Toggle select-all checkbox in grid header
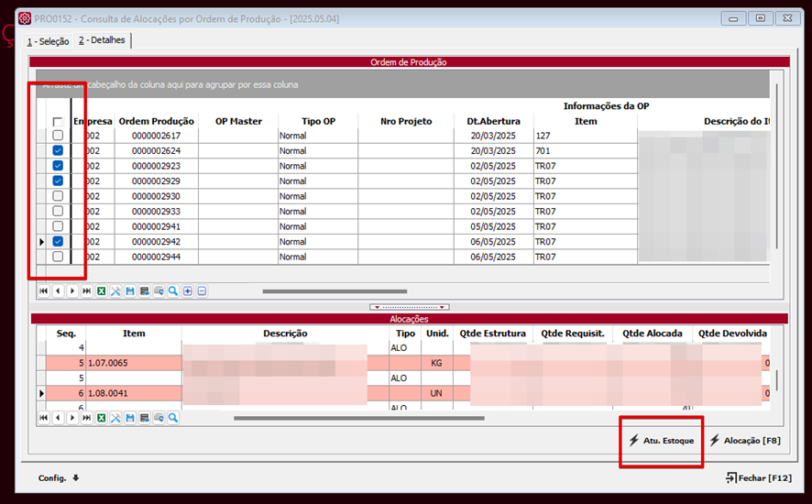The width and height of the screenshot is (812, 504). coord(58,122)
